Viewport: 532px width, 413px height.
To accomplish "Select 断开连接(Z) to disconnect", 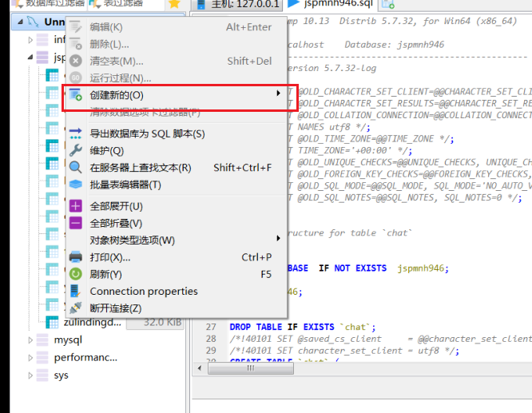I will (x=177, y=308).
